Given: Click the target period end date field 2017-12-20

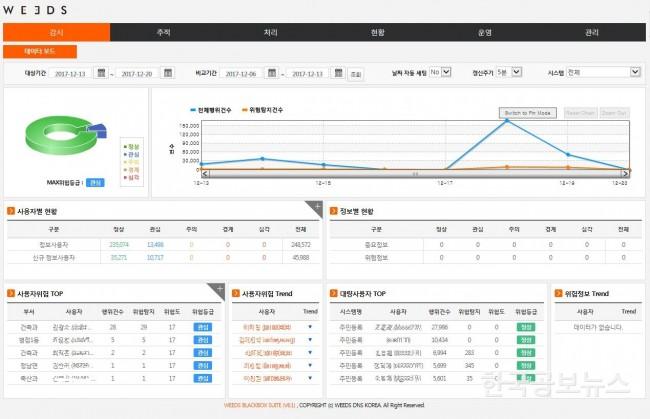Looking at the screenshot, I should point(137,74).
